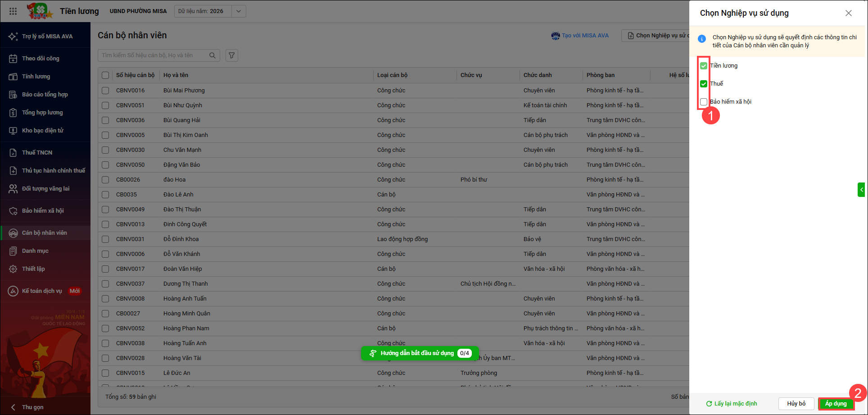Click the name Đinh Công Quyết
868x415 pixels.
click(185, 224)
